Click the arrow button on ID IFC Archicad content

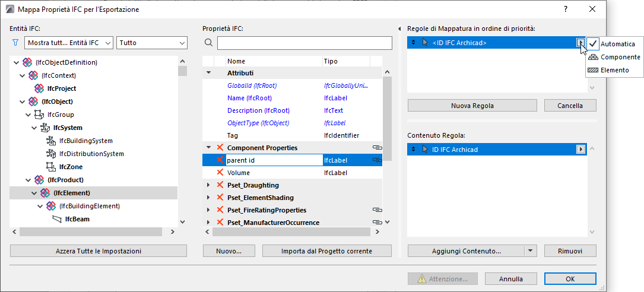click(x=580, y=150)
